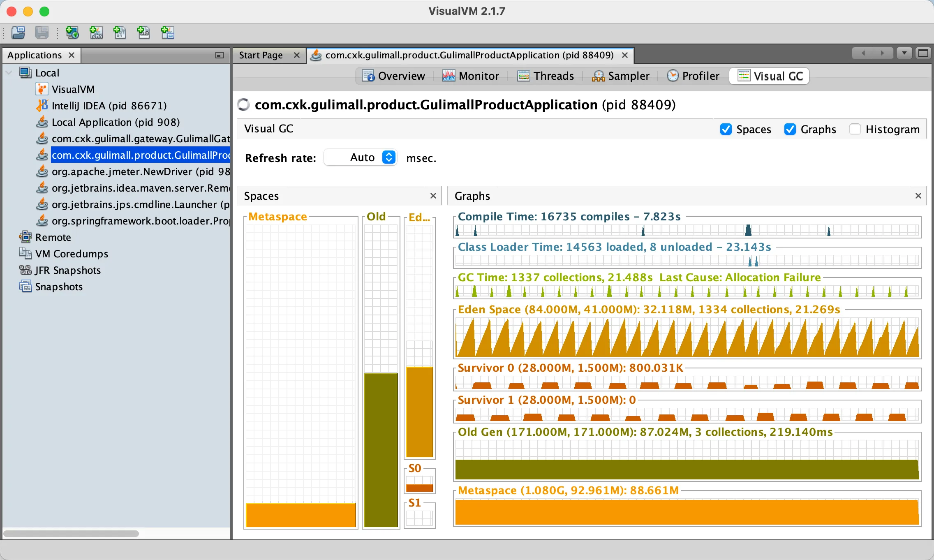Minimize the Applications panel with its window button
The height and width of the screenshot is (560, 934).
click(220, 55)
